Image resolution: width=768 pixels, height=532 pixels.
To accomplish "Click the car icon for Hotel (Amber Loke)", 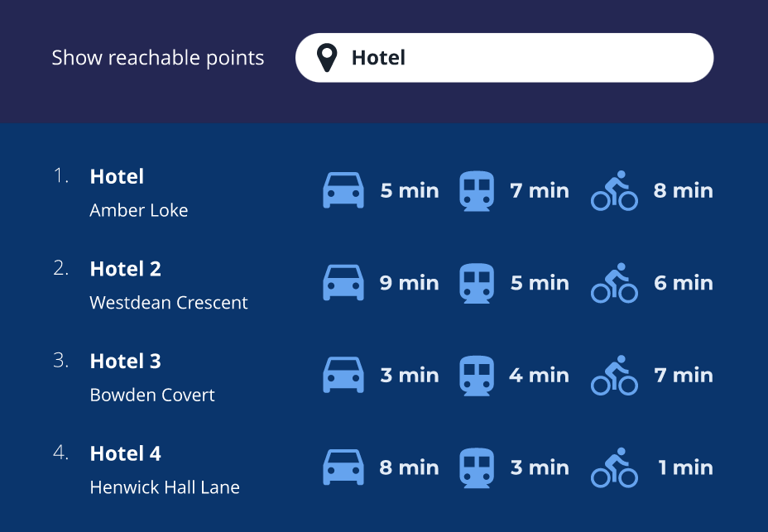I will (343, 190).
